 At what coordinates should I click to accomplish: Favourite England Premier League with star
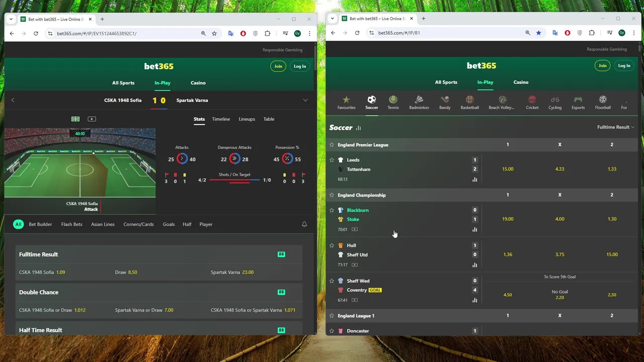332,145
